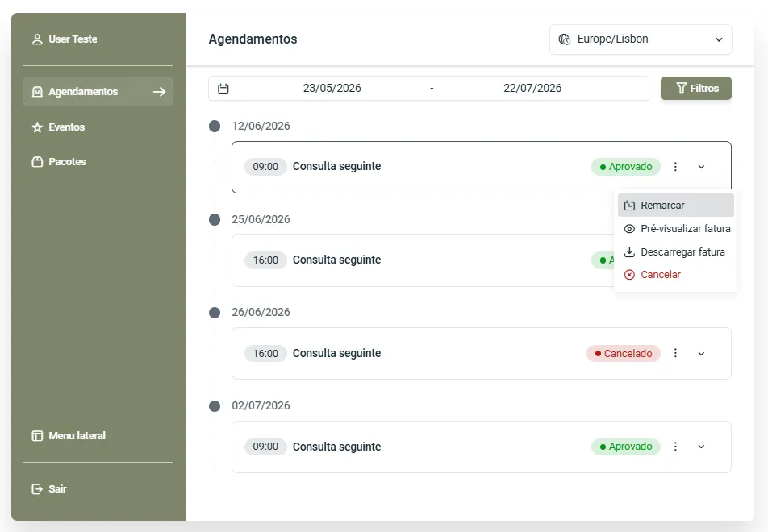
Task: Expand the 12/06/2026 appointment chevron
Action: (x=701, y=167)
